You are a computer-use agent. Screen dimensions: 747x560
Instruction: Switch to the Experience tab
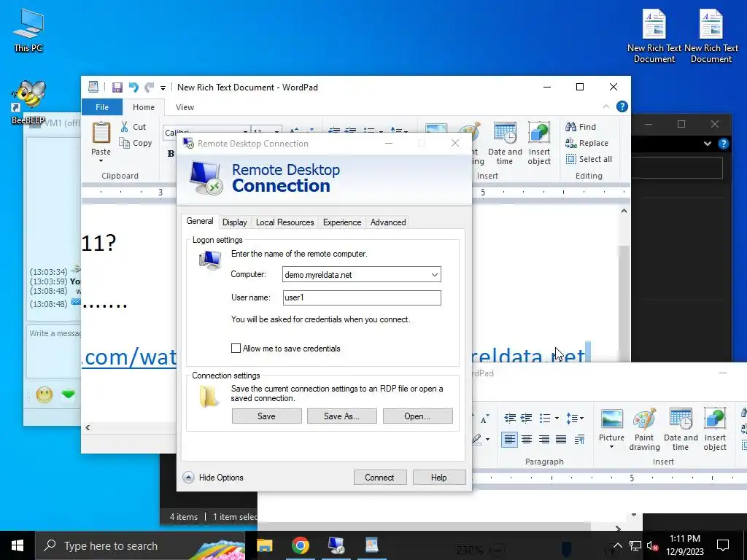[x=342, y=222]
